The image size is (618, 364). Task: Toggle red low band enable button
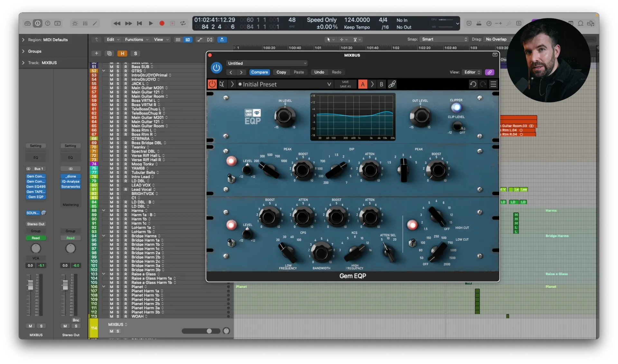click(231, 224)
